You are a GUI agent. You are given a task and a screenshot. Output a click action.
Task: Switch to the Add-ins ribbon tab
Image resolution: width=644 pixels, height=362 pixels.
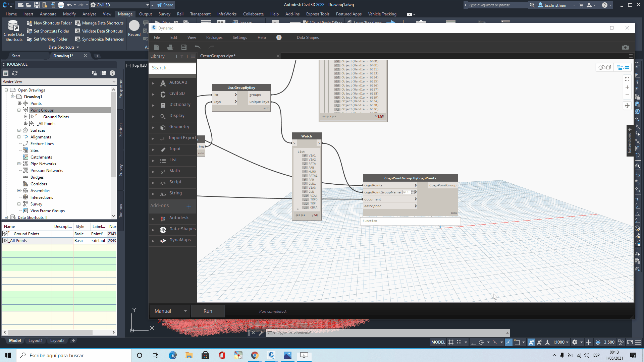click(292, 14)
